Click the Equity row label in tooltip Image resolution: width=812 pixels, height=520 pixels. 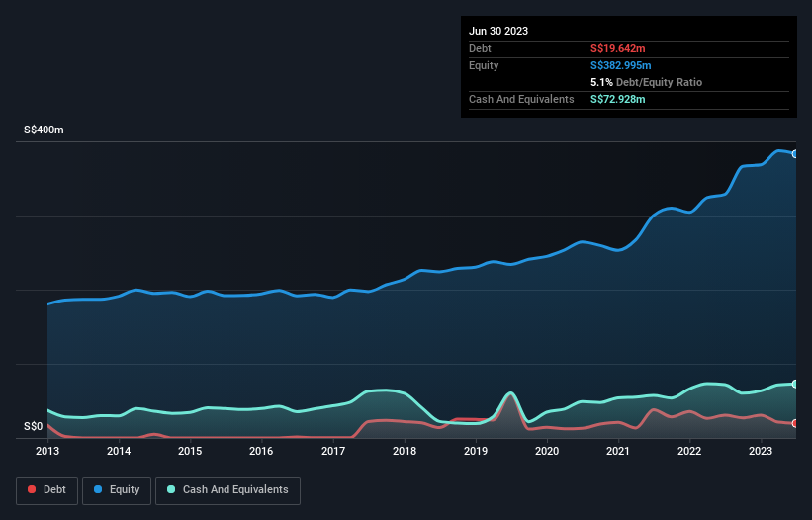(x=484, y=65)
